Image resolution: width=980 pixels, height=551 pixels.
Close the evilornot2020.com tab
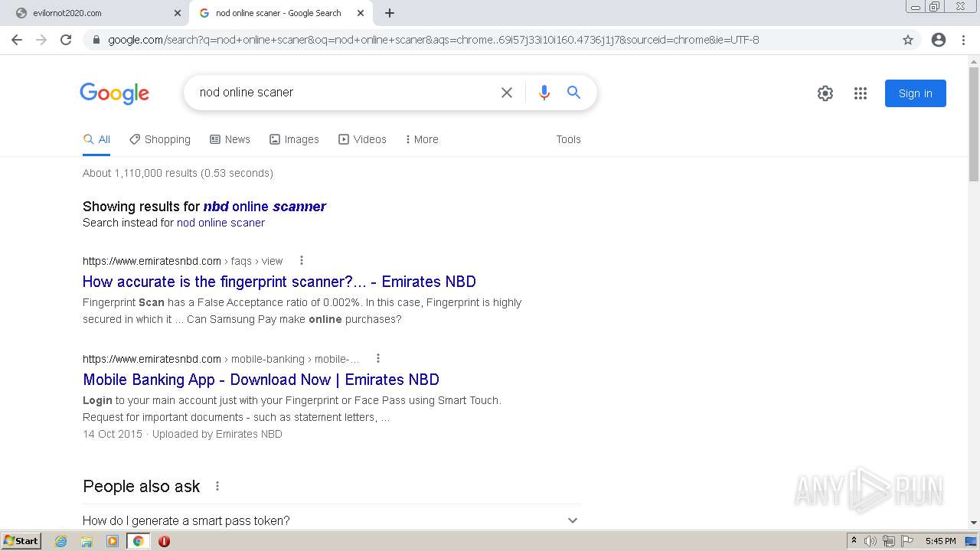(x=178, y=13)
